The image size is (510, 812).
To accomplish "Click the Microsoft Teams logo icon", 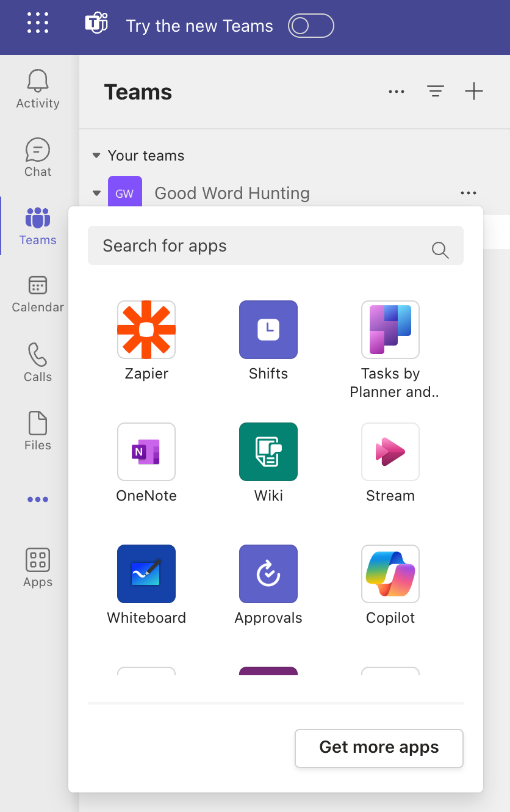I will point(96,24).
